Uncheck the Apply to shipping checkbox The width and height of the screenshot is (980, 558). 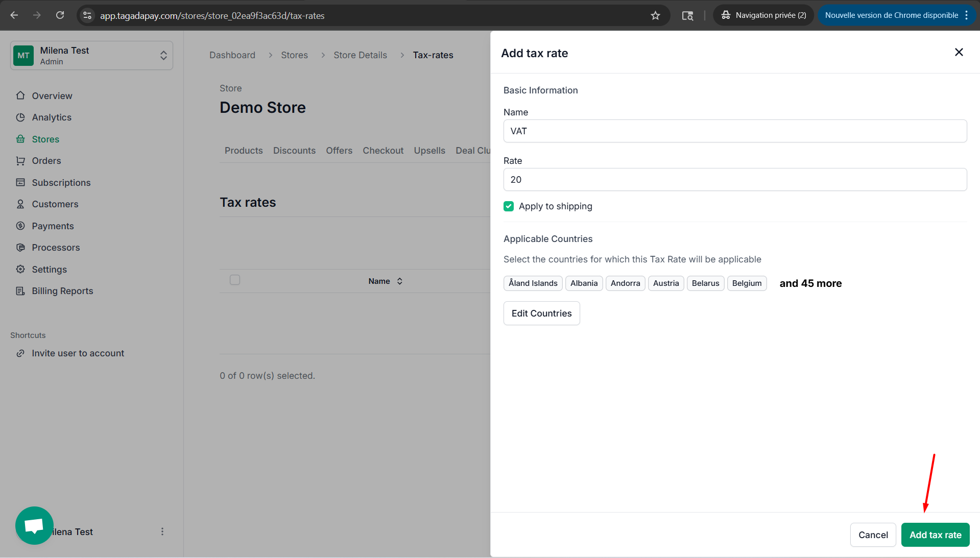(x=509, y=206)
